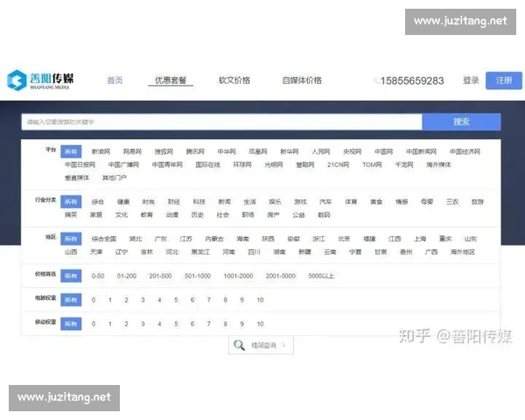Click the 善阳传媒 logo
The width and height of the screenshot is (525, 420).
40,80
